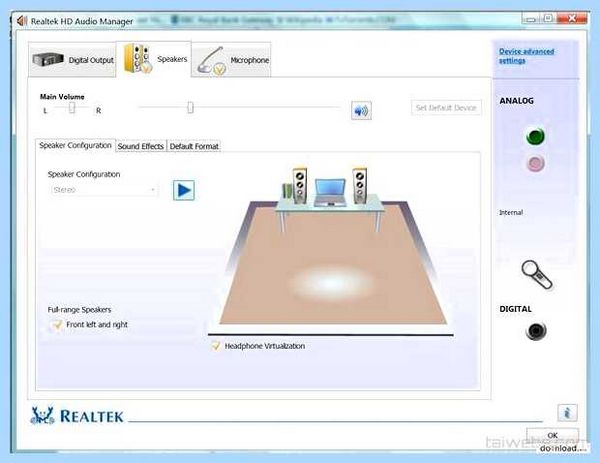Click the right speaker in room preview
The width and height of the screenshot is (600, 463).
click(x=360, y=186)
